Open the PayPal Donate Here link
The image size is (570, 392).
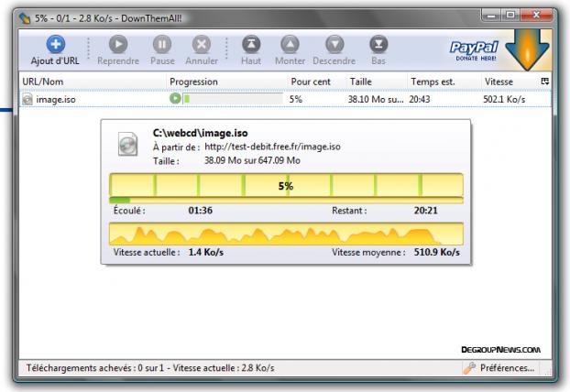click(x=474, y=51)
